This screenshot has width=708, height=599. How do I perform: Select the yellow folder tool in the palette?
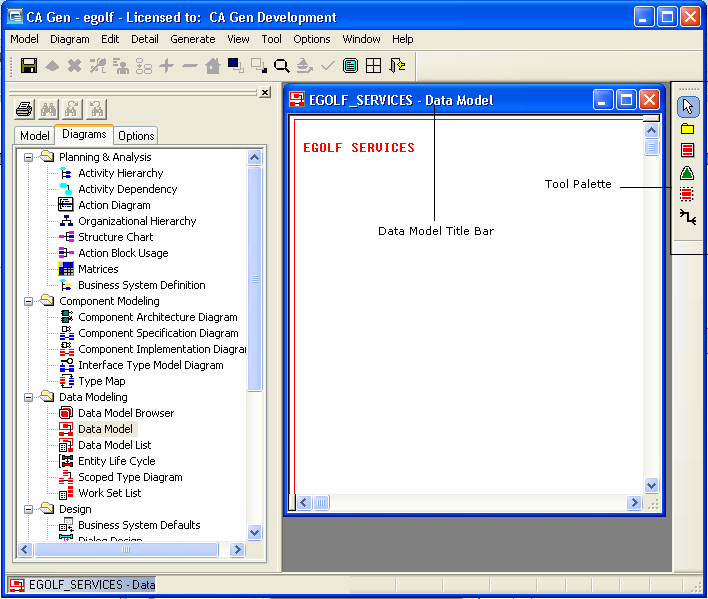pyautogui.click(x=688, y=129)
